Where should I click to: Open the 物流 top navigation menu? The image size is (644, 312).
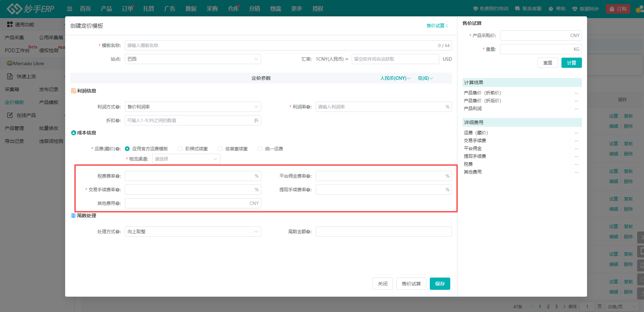(x=275, y=9)
